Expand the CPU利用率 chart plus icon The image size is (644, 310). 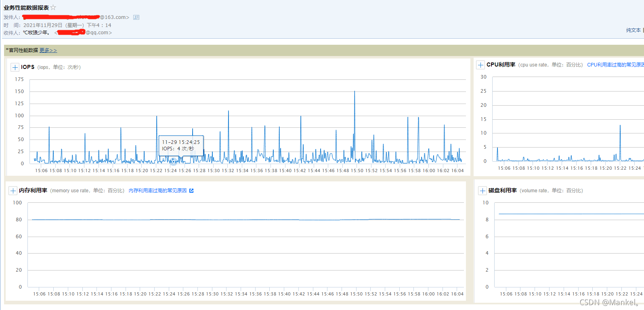tap(480, 65)
